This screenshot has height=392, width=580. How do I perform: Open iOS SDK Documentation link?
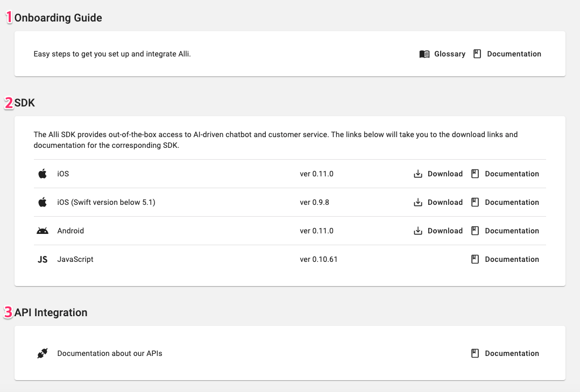[x=512, y=174]
